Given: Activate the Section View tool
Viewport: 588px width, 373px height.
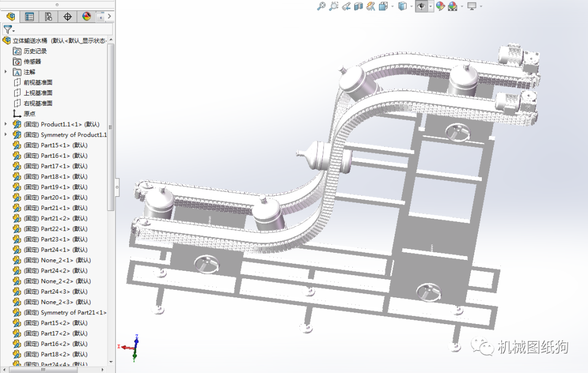Looking at the screenshot, I should (x=358, y=6).
